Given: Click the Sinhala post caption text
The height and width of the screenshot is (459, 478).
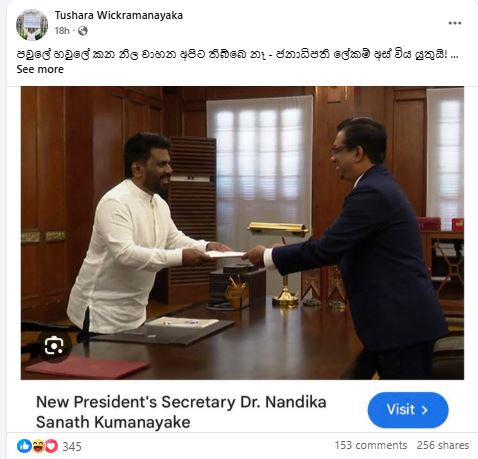Looking at the screenshot, I should pyautogui.click(x=233, y=54).
